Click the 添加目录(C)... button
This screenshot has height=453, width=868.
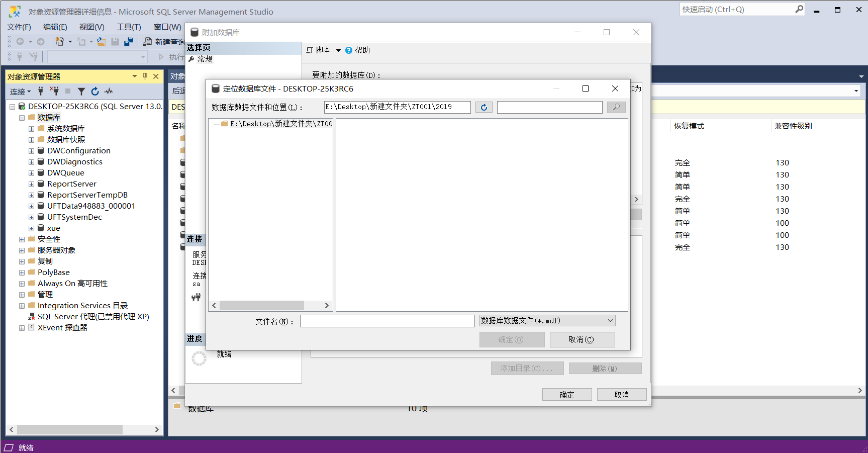(527, 369)
